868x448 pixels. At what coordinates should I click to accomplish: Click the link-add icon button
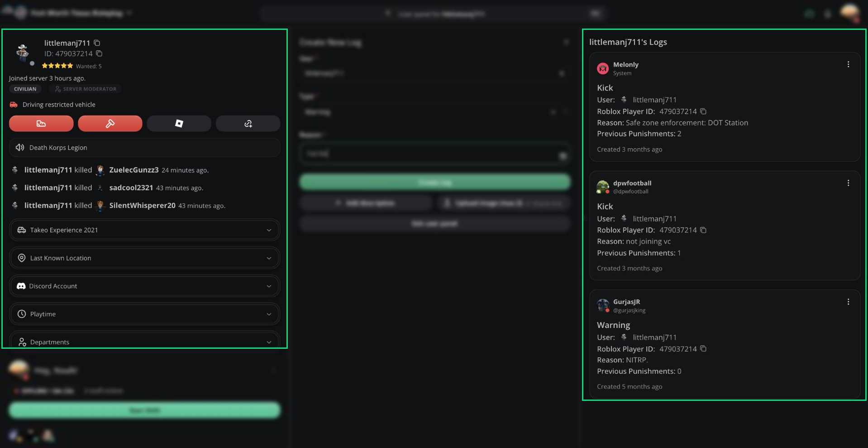(248, 123)
